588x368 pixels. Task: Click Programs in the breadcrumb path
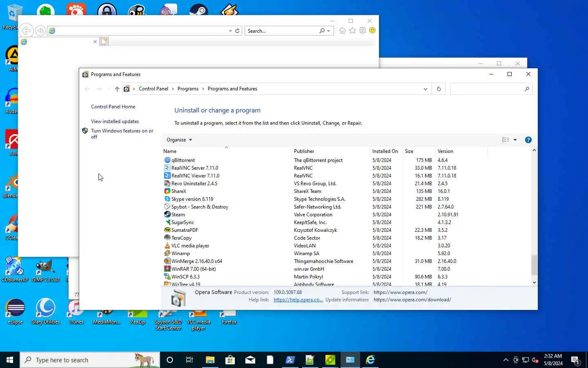[188, 89]
